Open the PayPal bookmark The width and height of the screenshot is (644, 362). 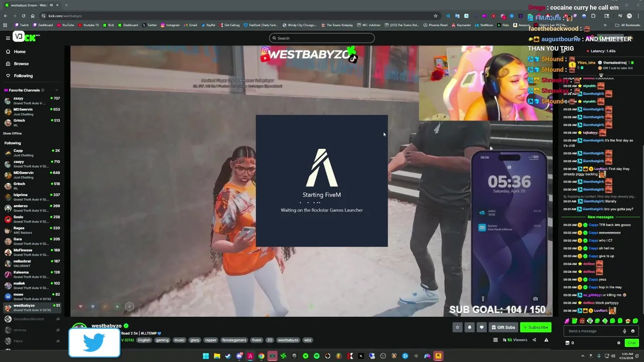pyautogui.click(x=208, y=25)
